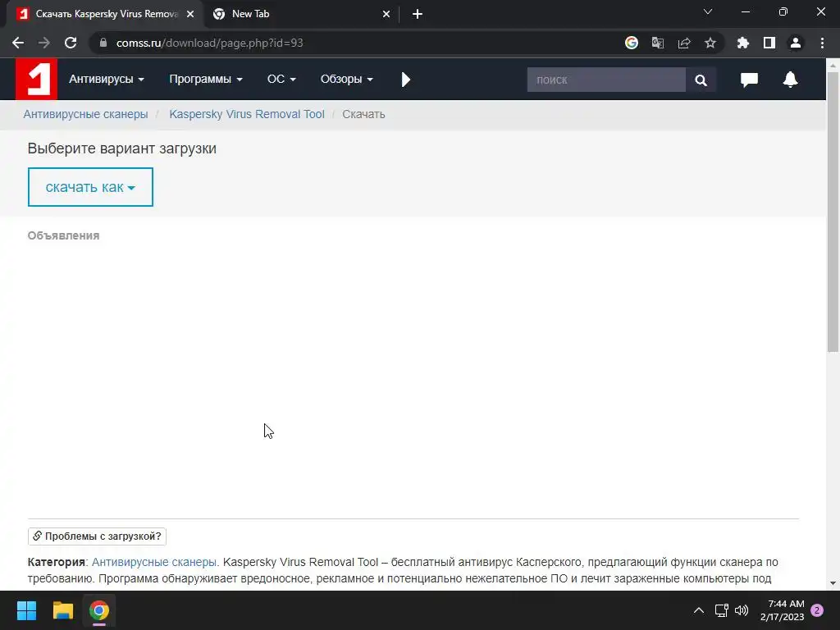Open clock and date in taskbar
This screenshot has height=630, width=840.
coord(782,610)
